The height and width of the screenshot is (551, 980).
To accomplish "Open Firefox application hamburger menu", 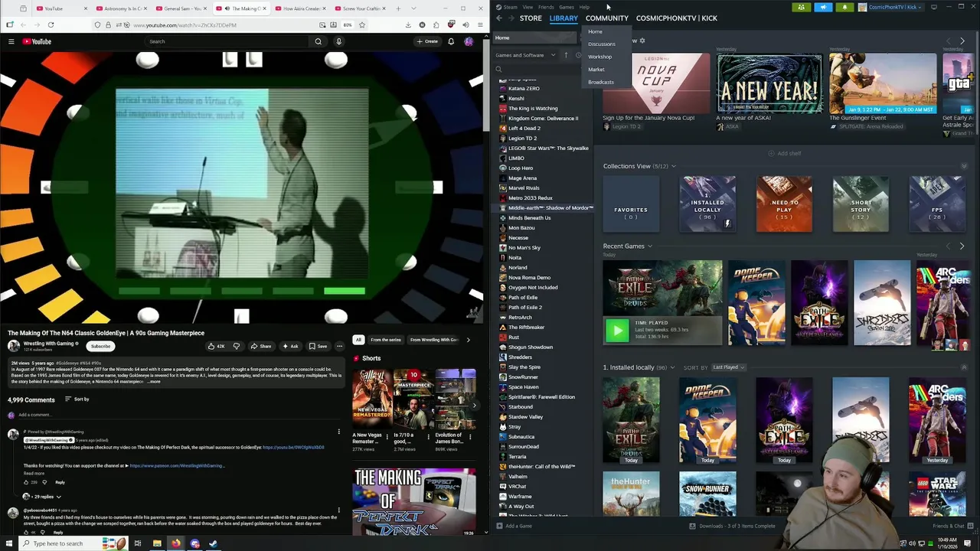I will coord(480,24).
